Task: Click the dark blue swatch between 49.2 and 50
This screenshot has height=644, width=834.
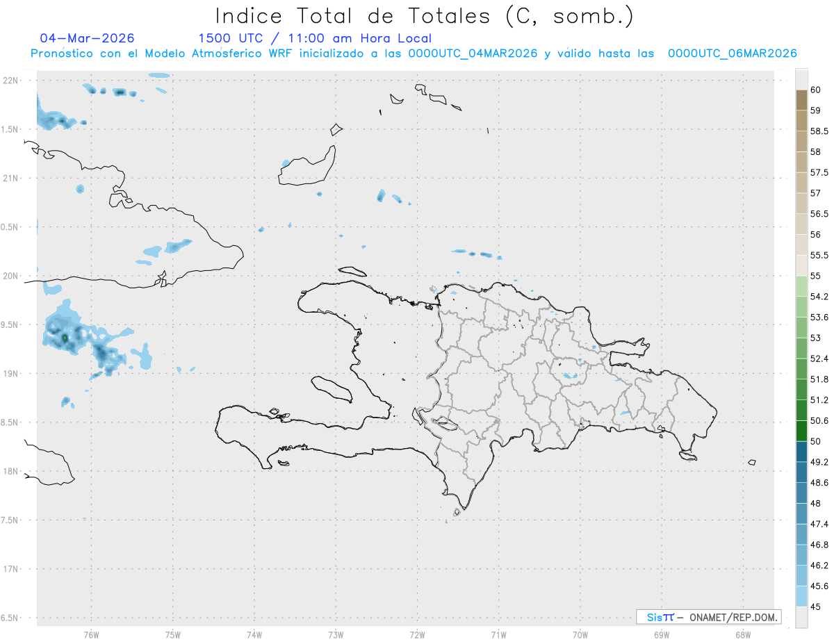Action: coord(801,451)
